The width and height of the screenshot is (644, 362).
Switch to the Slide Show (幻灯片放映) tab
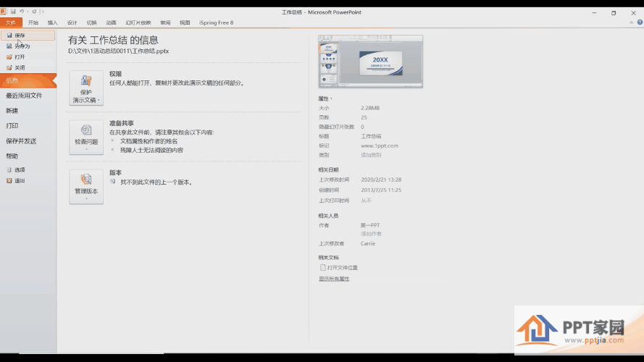click(138, 22)
